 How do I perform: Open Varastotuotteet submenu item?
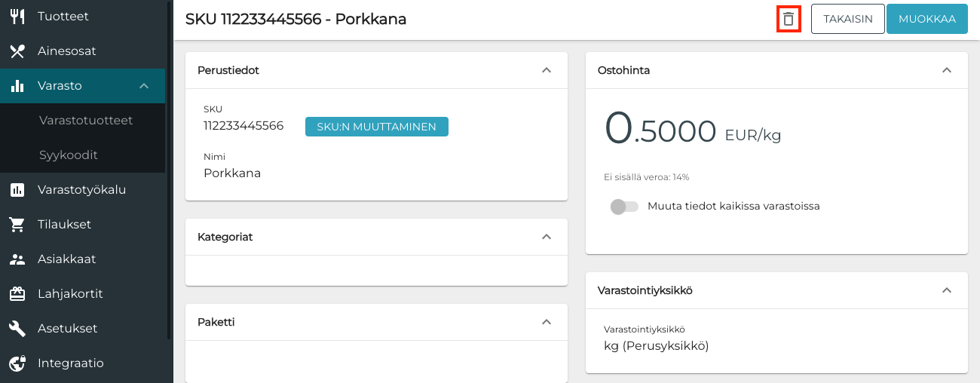(86, 121)
